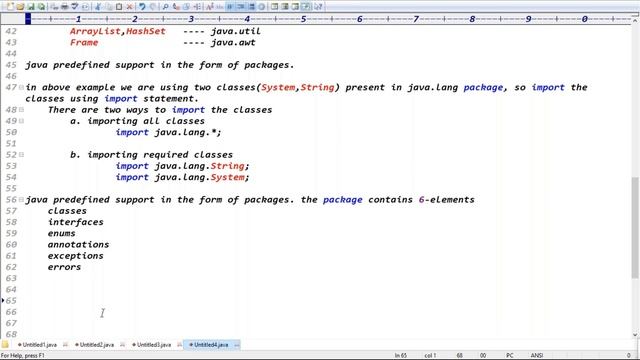640x360 pixels.
Task: Click the red X Delete icon
Action: click(x=129, y=7)
